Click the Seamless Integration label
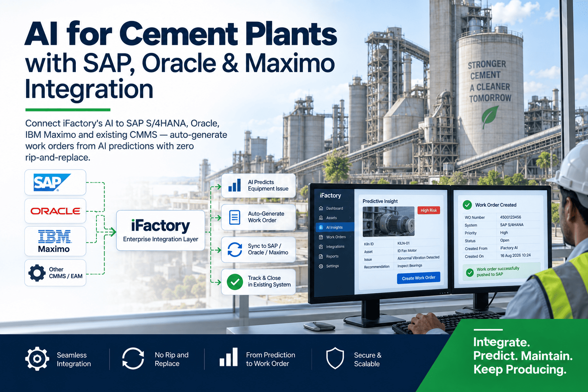Image resolution: width=588 pixels, height=392 pixels. pyautogui.click(x=74, y=359)
